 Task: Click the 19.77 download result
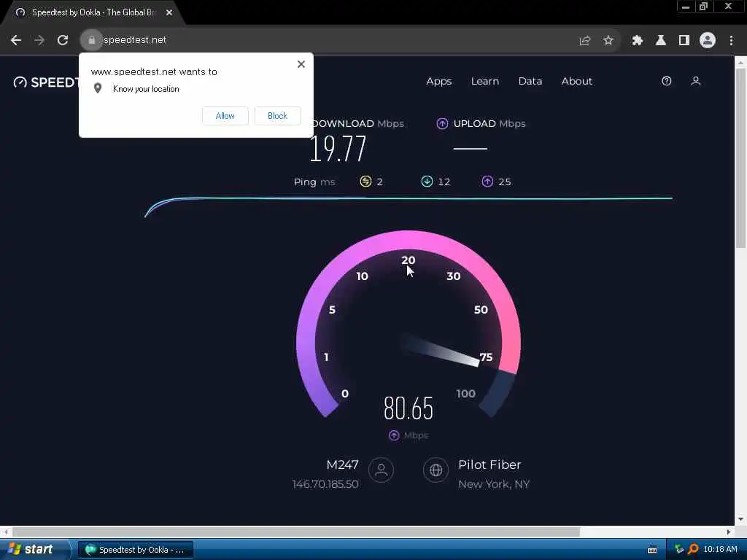(338, 149)
